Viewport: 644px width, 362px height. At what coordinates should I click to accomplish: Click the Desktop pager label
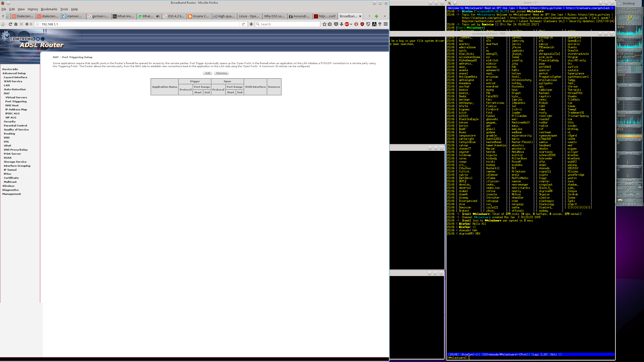click(x=629, y=3)
